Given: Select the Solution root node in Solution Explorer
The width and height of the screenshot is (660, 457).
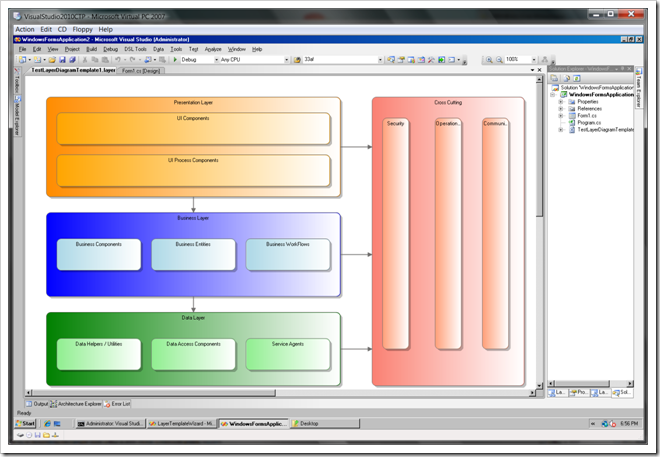Looking at the screenshot, I should pyautogui.click(x=592, y=88).
